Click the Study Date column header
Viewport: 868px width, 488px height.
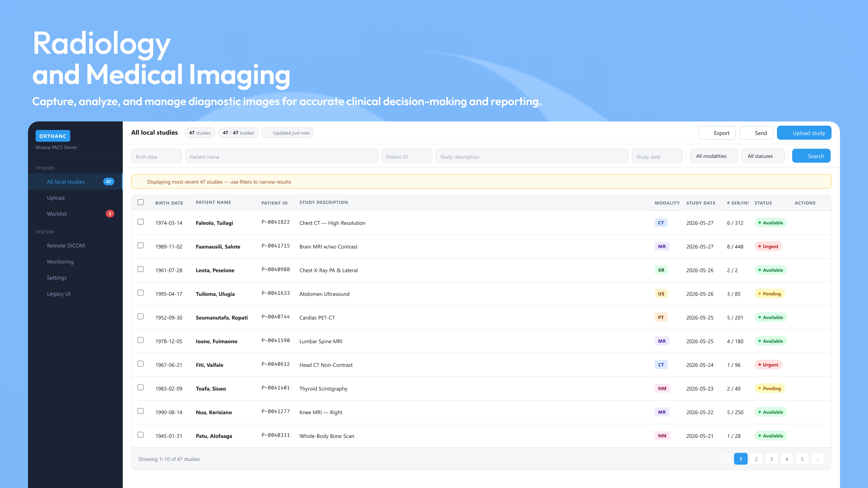point(701,203)
